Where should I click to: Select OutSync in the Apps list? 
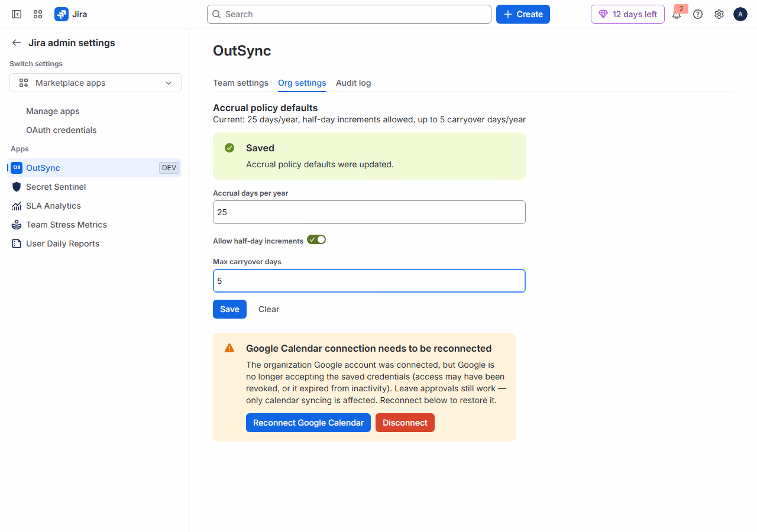[95, 168]
